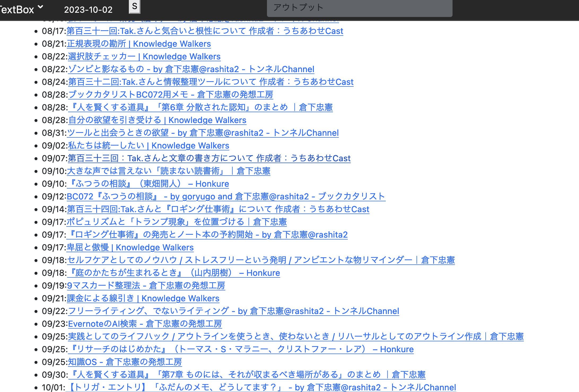This screenshot has width=579, height=392.
Task: Click the ゾンビと影なるもの トンネルChannel link
Action: [191, 69]
